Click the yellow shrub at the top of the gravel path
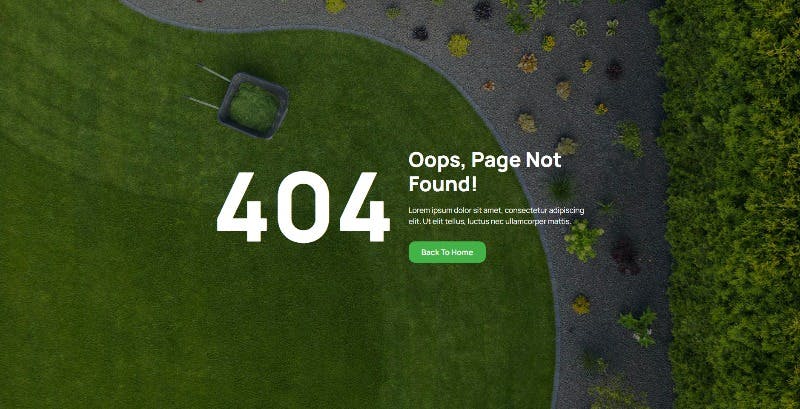 pos(459,45)
